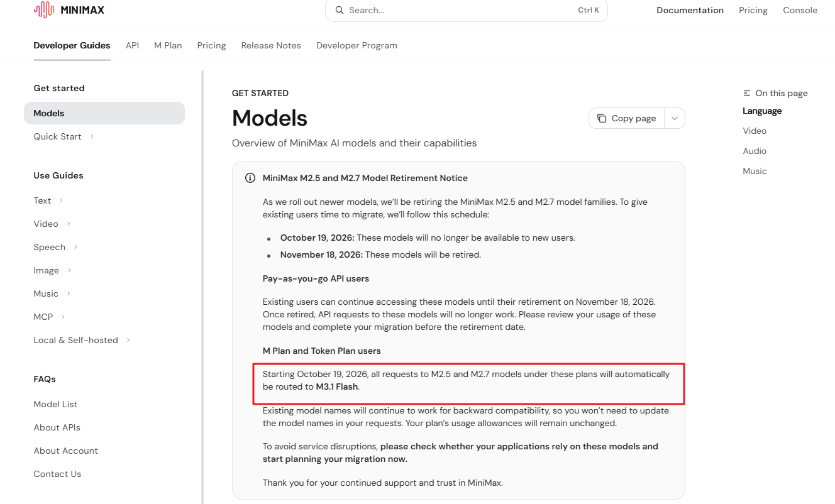Click the Models page heading

(270, 118)
